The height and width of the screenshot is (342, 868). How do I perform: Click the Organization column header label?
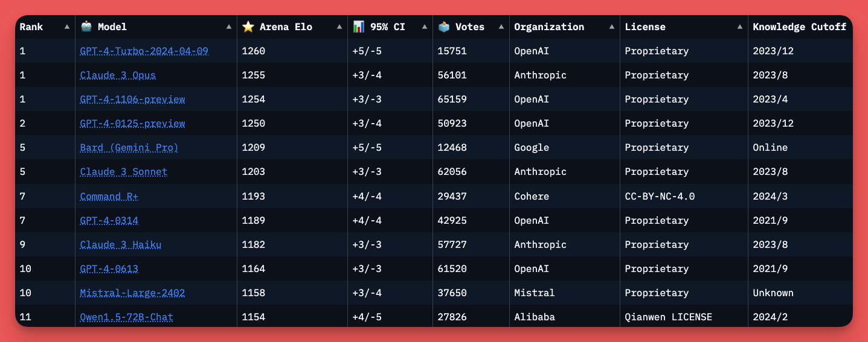[549, 27]
